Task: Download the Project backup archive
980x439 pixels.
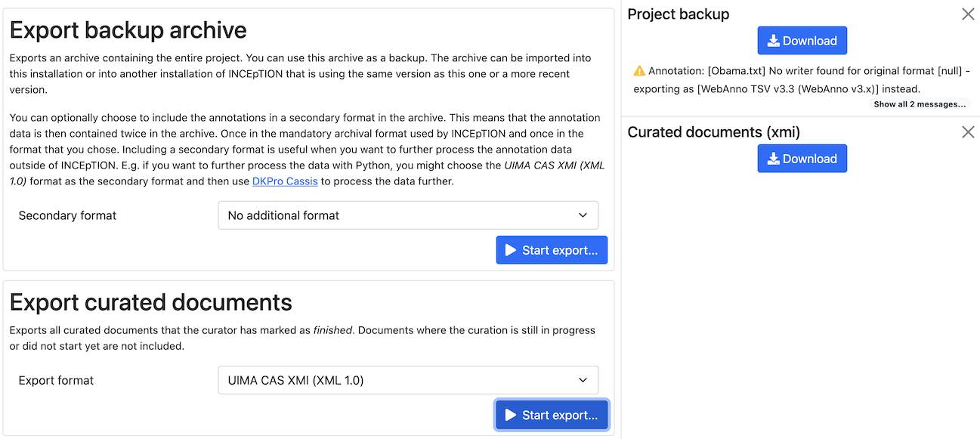Action: pyautogui.click(x=802, y=40)
